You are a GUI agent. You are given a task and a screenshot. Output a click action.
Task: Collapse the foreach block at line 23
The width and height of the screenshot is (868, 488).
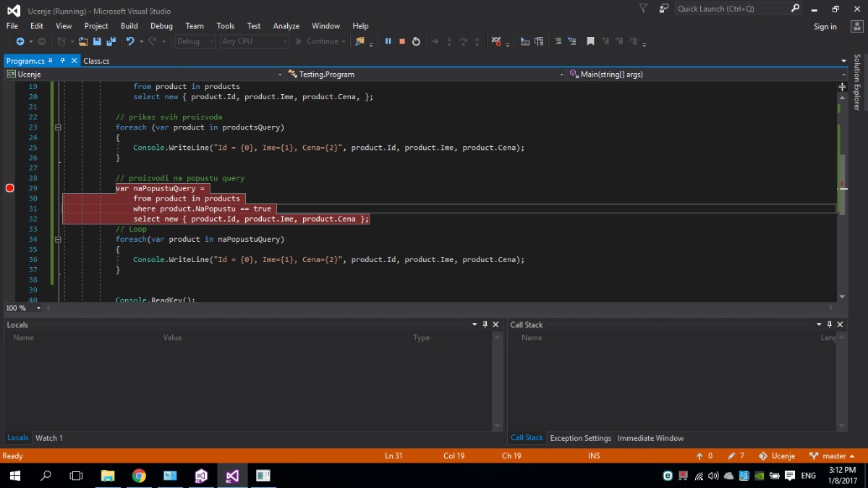58,127
